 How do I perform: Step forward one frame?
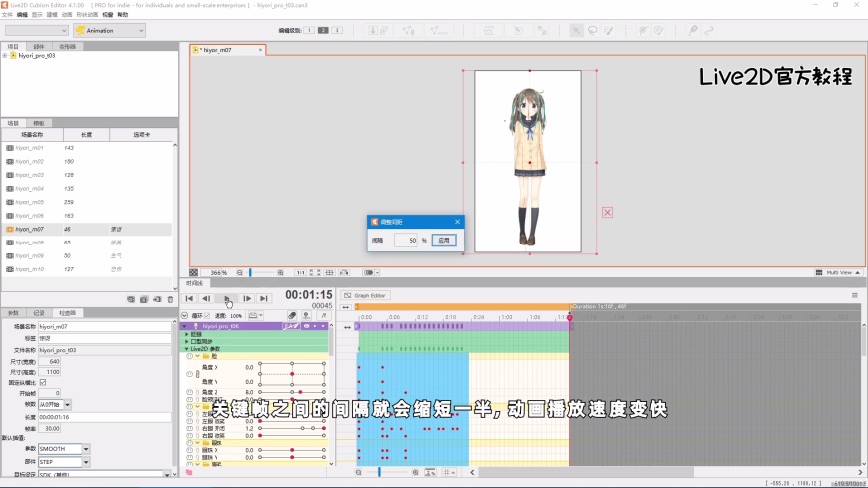coord(247,298)
